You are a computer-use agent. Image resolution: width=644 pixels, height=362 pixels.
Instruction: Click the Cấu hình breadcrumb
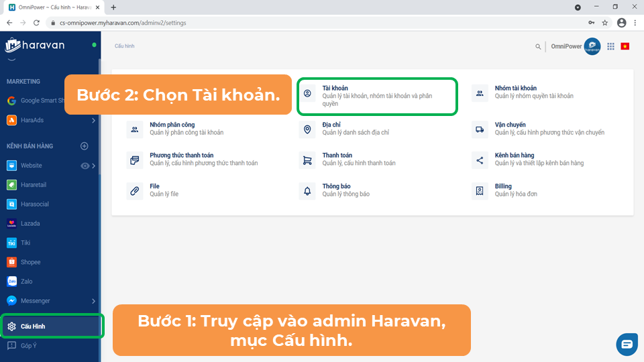[x=125, y=46]
